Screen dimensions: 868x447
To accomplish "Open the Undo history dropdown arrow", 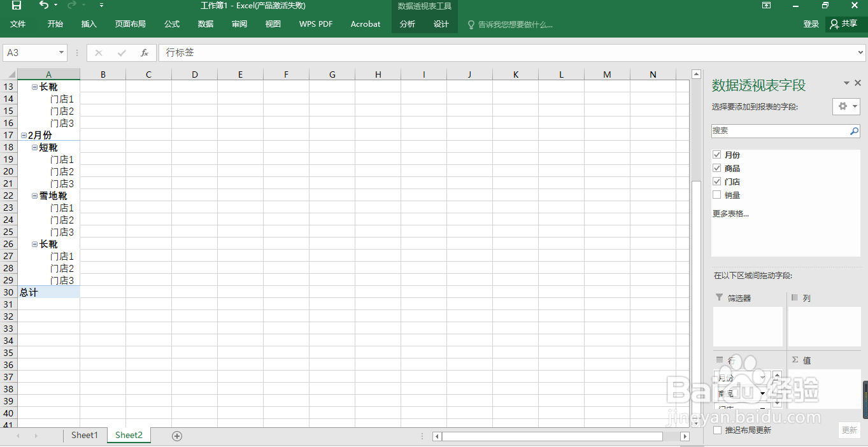I will (x=55, y=6).
